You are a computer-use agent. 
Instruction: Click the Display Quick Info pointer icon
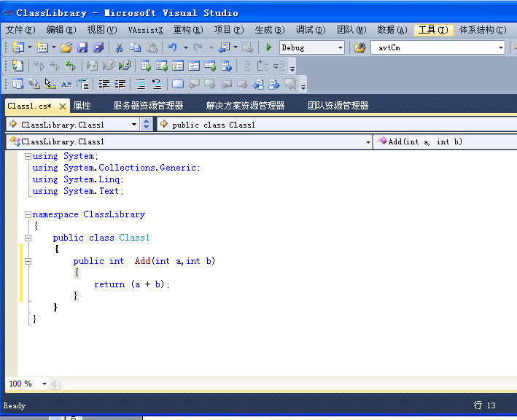[50, 84]
